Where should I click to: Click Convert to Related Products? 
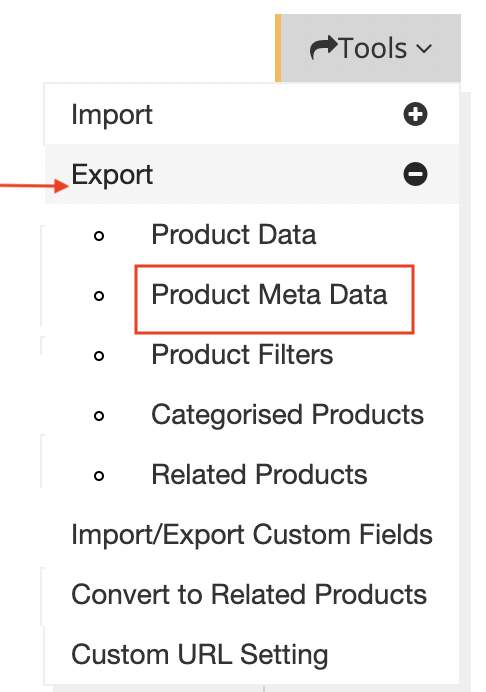pos(249,594)
